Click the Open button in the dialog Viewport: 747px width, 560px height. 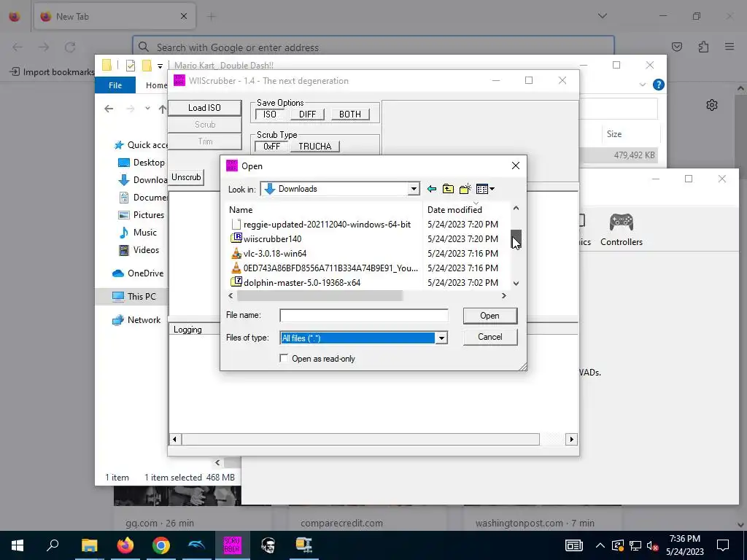point(489,316)
